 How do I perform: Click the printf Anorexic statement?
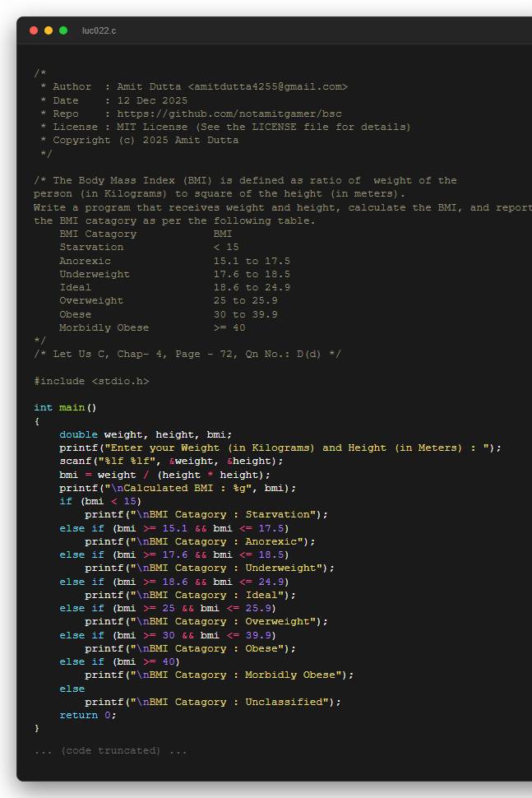(x=200, y=541)
